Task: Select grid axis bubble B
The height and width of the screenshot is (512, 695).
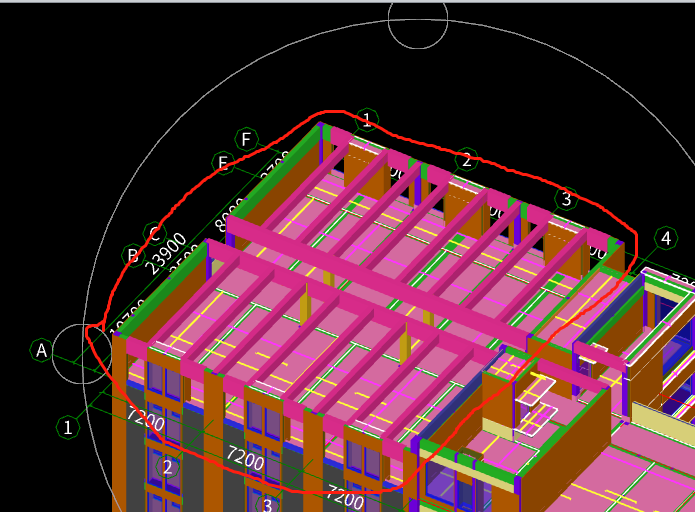Action: coord(133,256)
